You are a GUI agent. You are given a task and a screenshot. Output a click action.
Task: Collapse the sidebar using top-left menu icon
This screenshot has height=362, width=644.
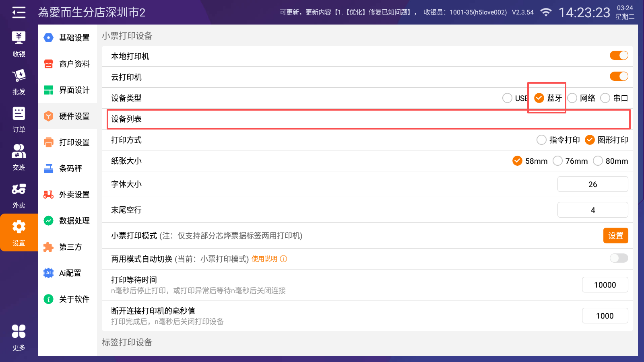click(19, 12)
